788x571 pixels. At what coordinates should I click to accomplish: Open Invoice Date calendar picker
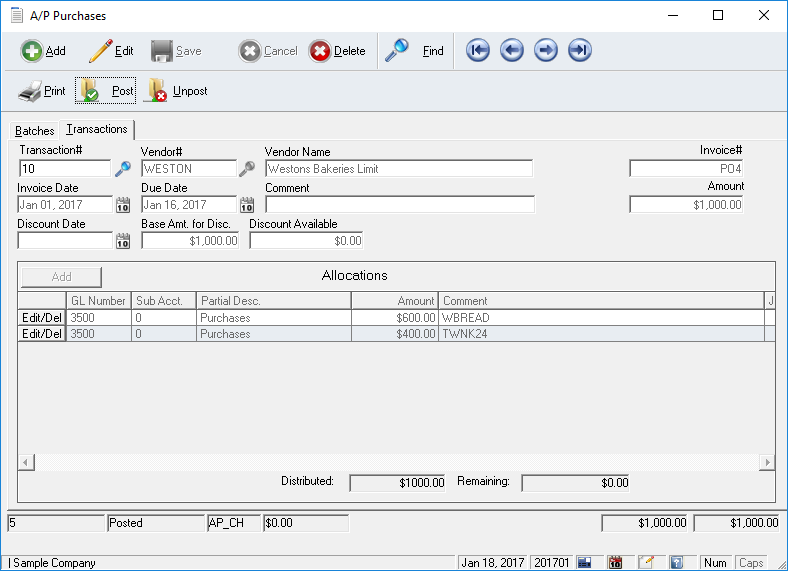click(123, 205)
